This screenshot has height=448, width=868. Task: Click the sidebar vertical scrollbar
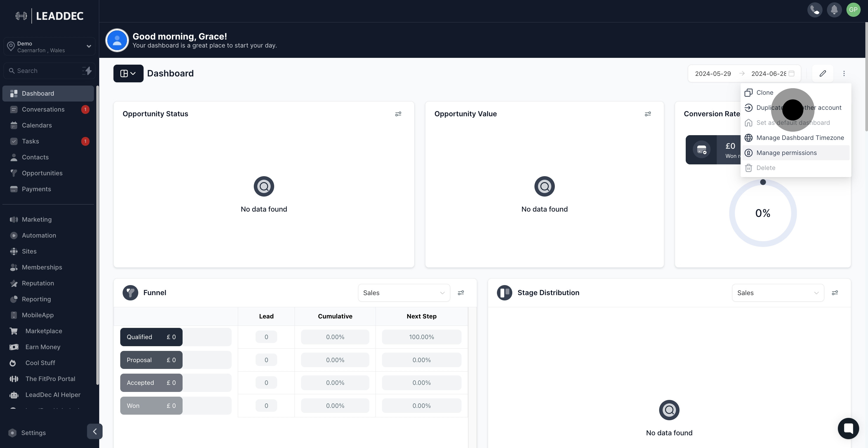point(97,235)
